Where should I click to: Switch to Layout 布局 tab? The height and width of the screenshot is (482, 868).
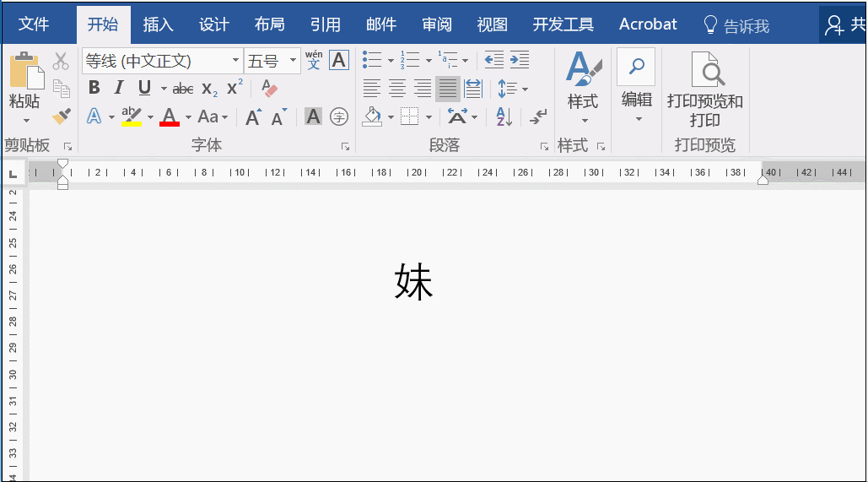tap(270, 24)
